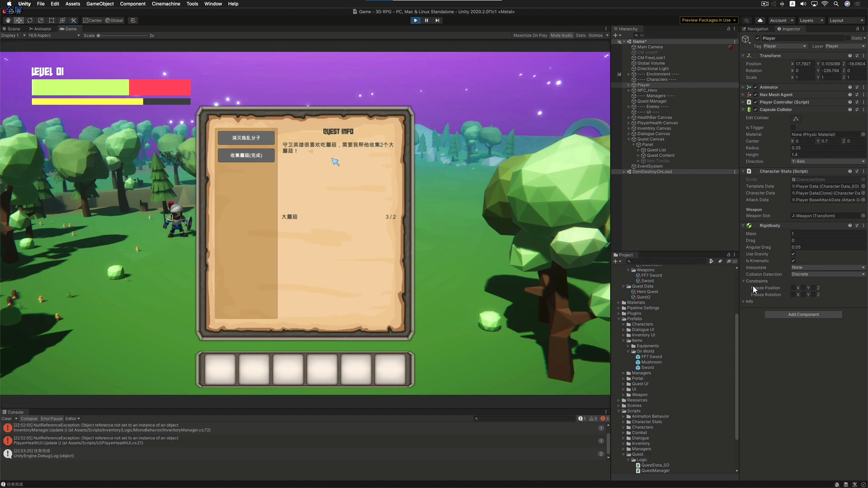Click Maximize On Play button
Screen dimensions: 868x488
coord(530,35)
